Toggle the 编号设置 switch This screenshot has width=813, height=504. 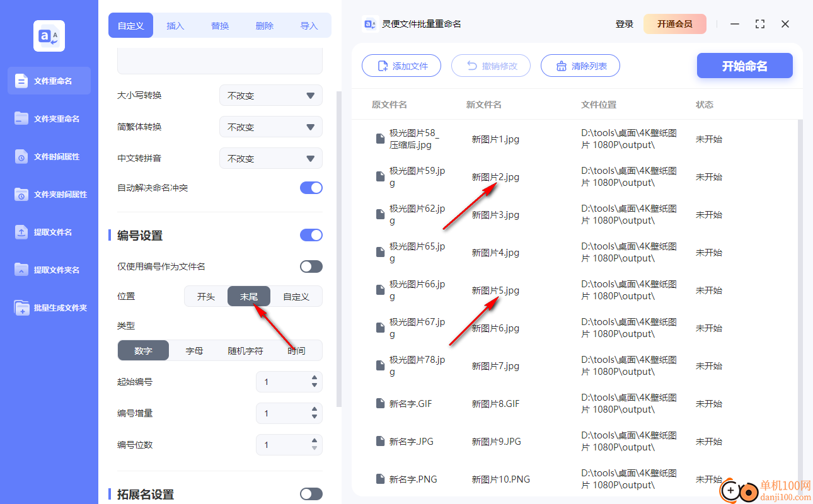(x=311, y=235)
